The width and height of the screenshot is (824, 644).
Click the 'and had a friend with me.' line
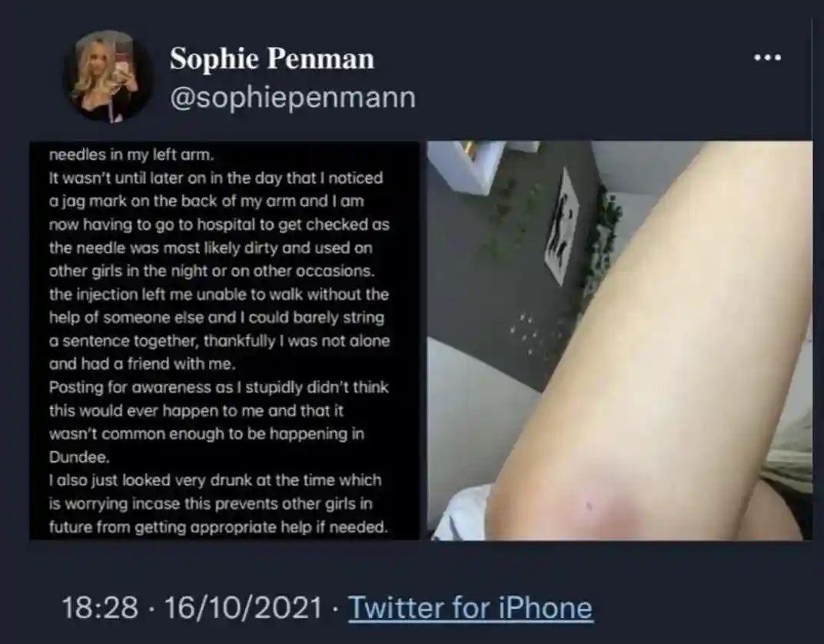coord(142,363)
